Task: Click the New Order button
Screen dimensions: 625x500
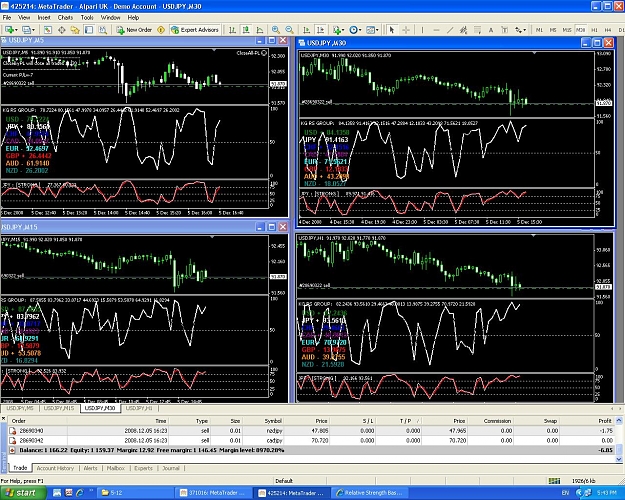Action: coord(134,30)
